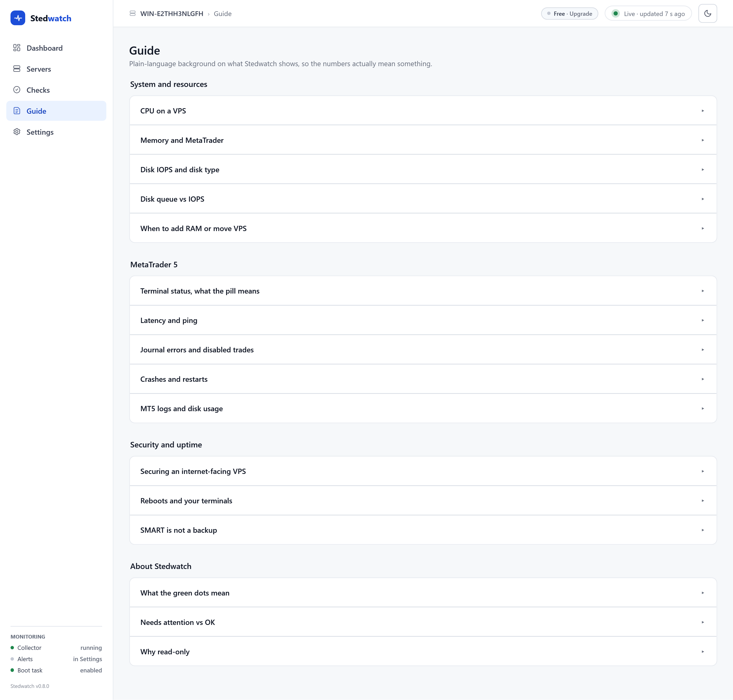Expand Disk queue vs IOPS topic
This screenshot has height=700, width=733.
point(423,199)
